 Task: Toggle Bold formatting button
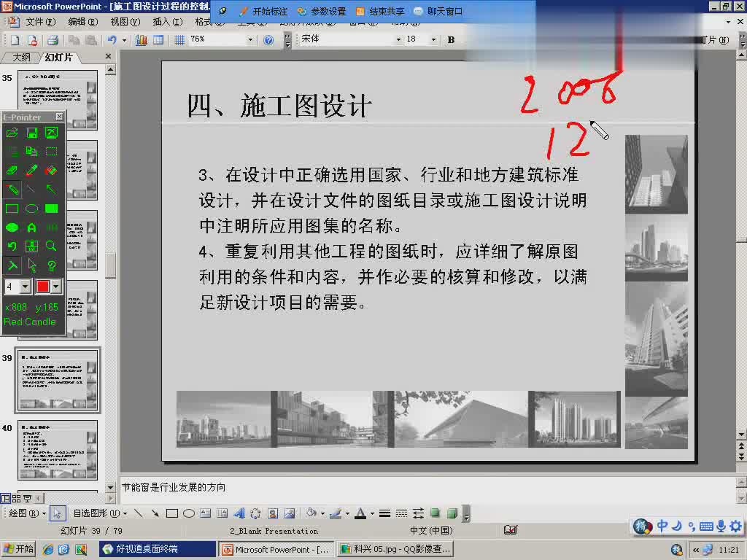pos(451,40)
